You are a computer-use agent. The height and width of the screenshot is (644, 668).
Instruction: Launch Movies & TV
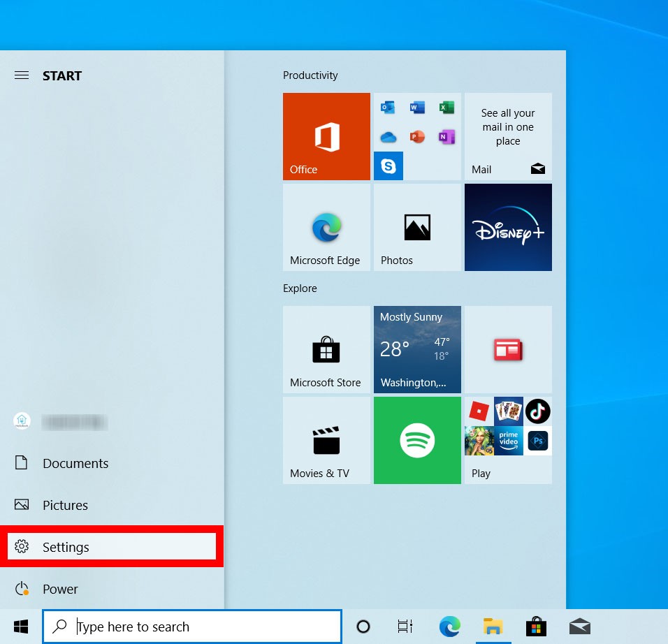click(326, 440)
